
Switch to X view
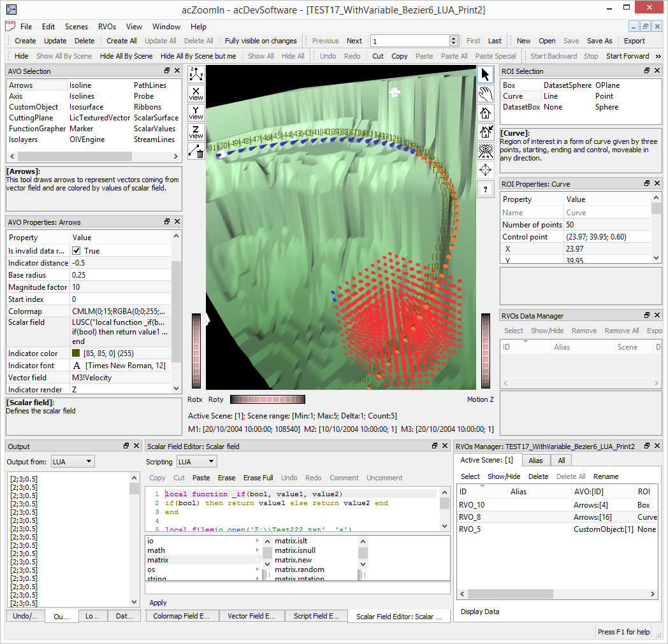click(196, 94)
